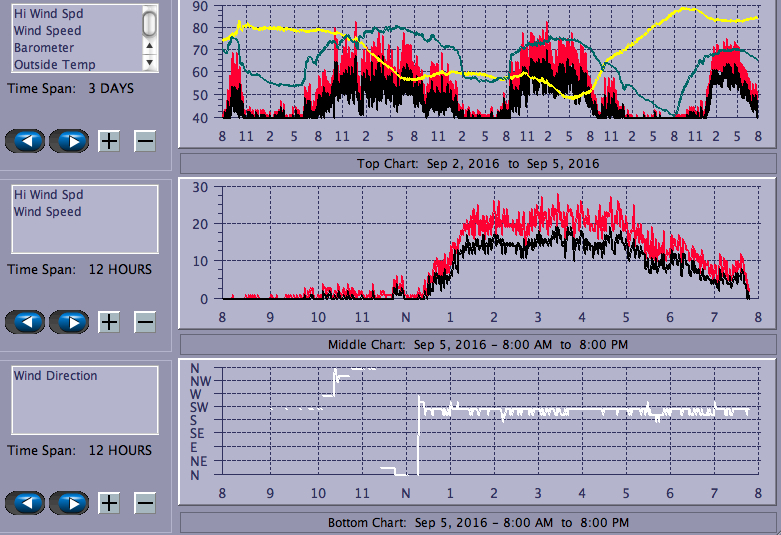Click the scrollbar thumb in the top list
The image size is (781, 535).
tap(150, 22)
